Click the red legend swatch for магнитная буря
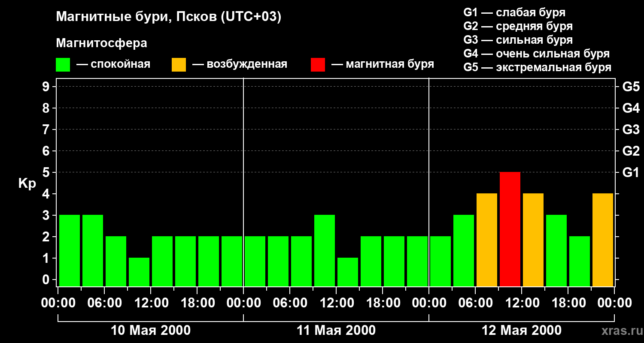Viewport: 644px width, 343px height. tap(318, 64)
